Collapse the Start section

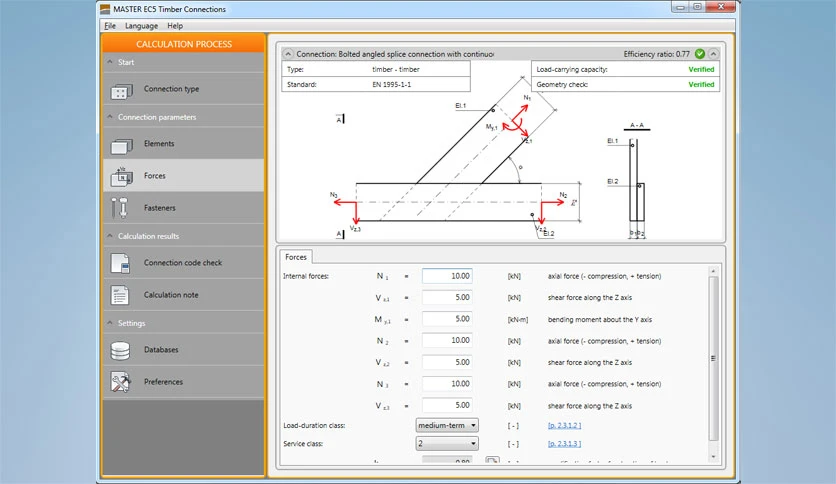coord(110,62)
